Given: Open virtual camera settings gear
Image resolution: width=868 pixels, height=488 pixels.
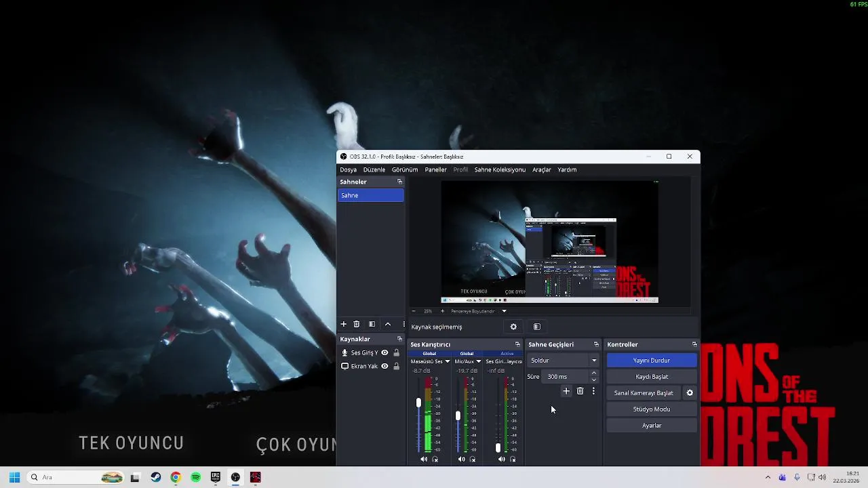Looking at the screenshot, I should [x=690, y=393].
